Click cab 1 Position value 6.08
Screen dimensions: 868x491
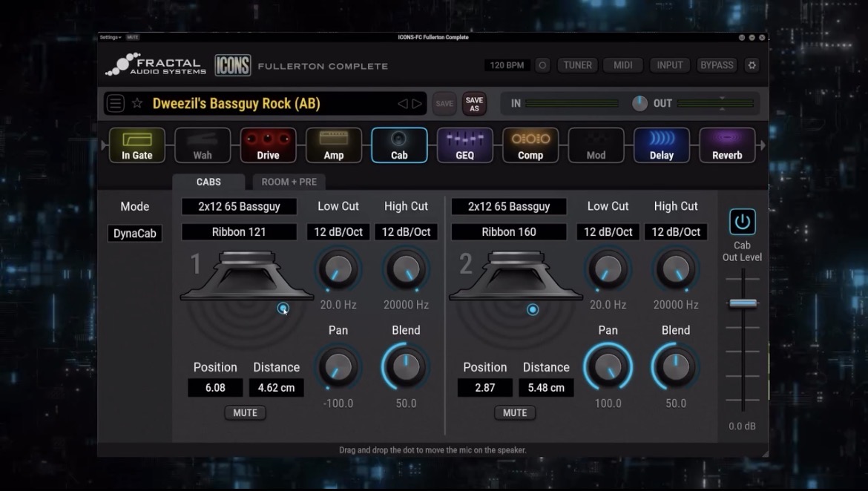(x=215, y=388)
